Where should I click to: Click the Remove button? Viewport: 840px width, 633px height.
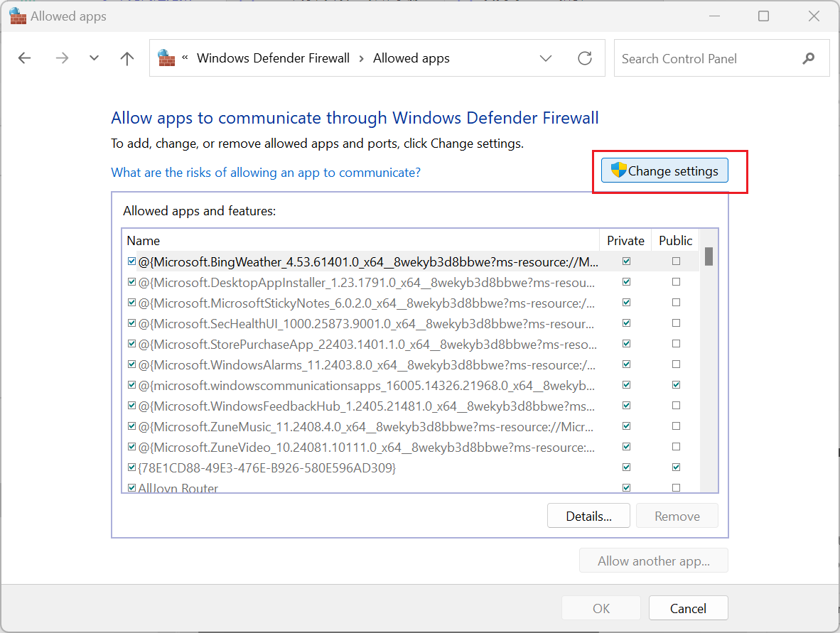[677, 516]
